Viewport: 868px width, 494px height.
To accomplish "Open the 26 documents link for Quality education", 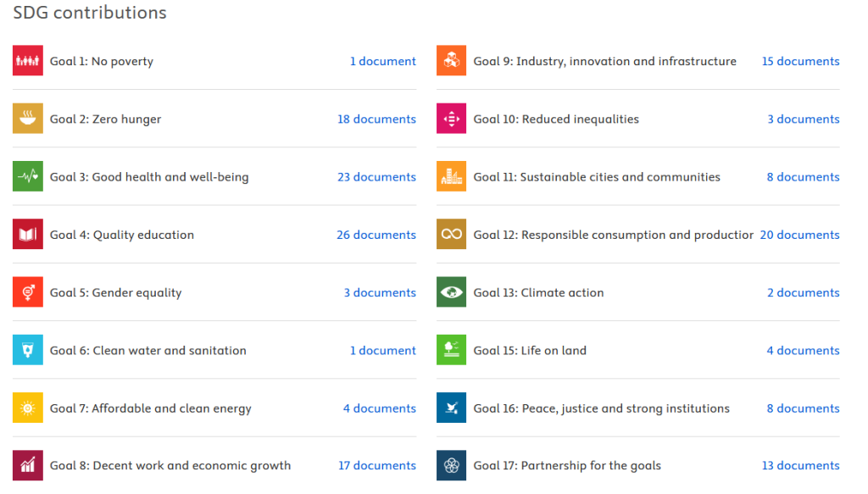I will (376, 235).
